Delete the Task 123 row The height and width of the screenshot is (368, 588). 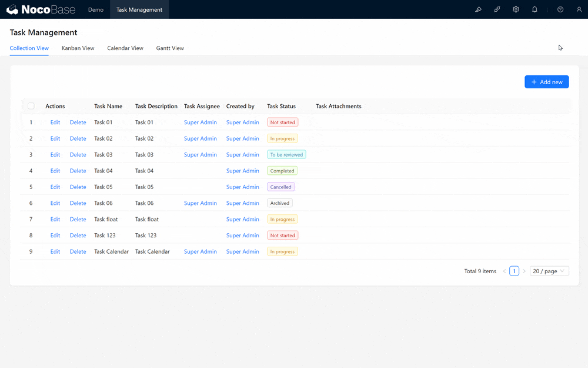point(78,236)
